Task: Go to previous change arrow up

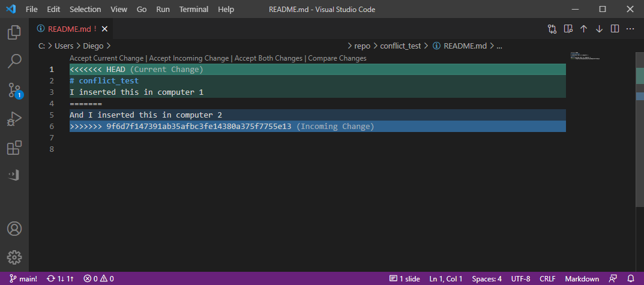Action: pyautogui.click(x=583, y=29)
